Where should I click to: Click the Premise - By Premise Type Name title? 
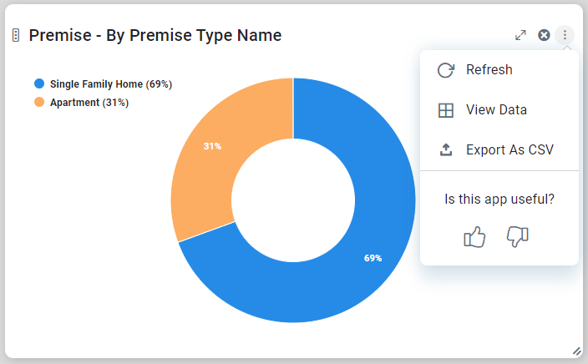[155, 35]
